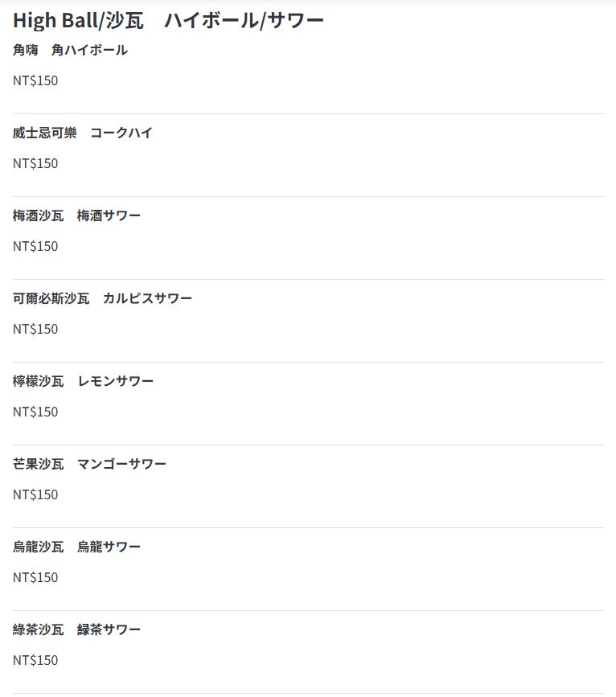The width and height of the screenshot is (616, 697).
Task: Click the High Ball/沙瓦 section heading
Action: [x=168, y=20]
